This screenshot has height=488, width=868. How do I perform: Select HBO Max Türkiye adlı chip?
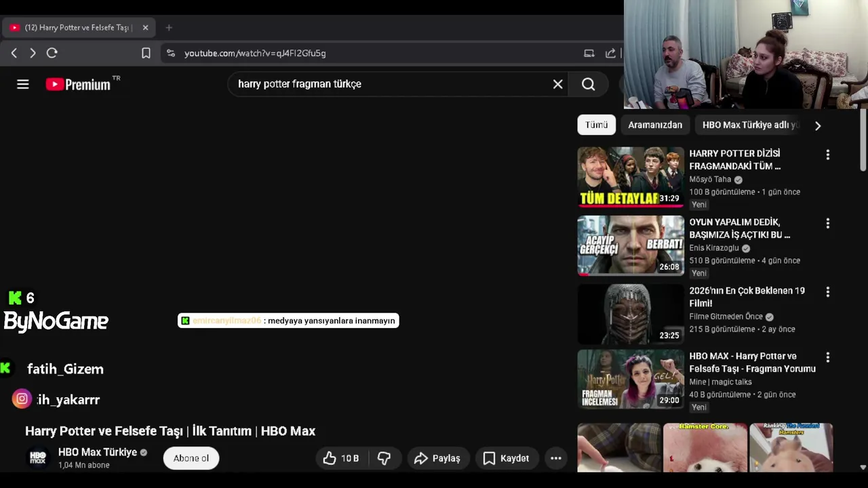tap(750, 125)
